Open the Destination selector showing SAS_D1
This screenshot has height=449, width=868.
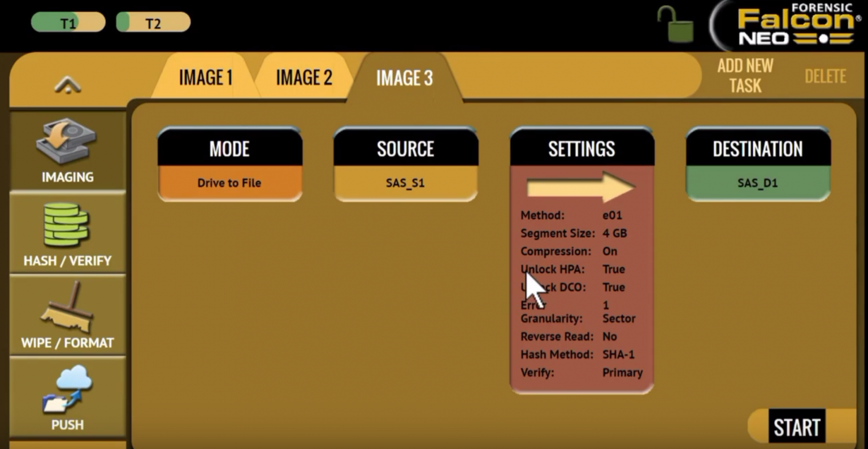pyautogui.click(x=757, y=164)
